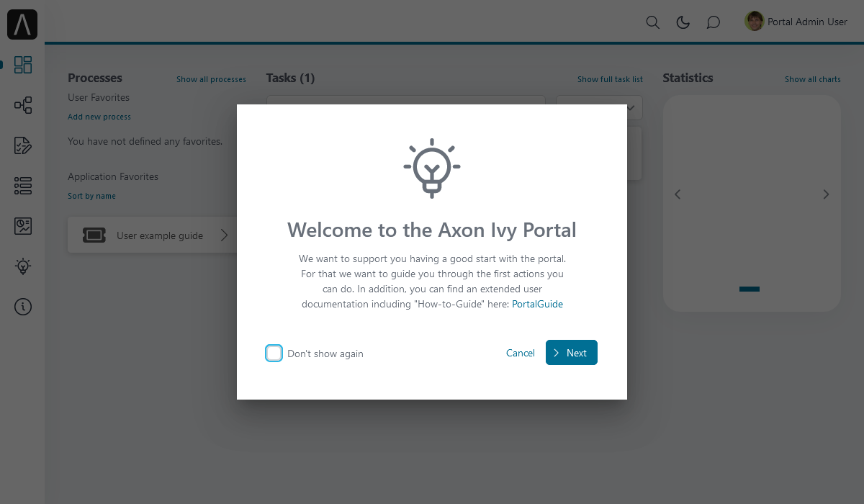
Task: Go to next statistics chart arrow
Action: (826, 194)
